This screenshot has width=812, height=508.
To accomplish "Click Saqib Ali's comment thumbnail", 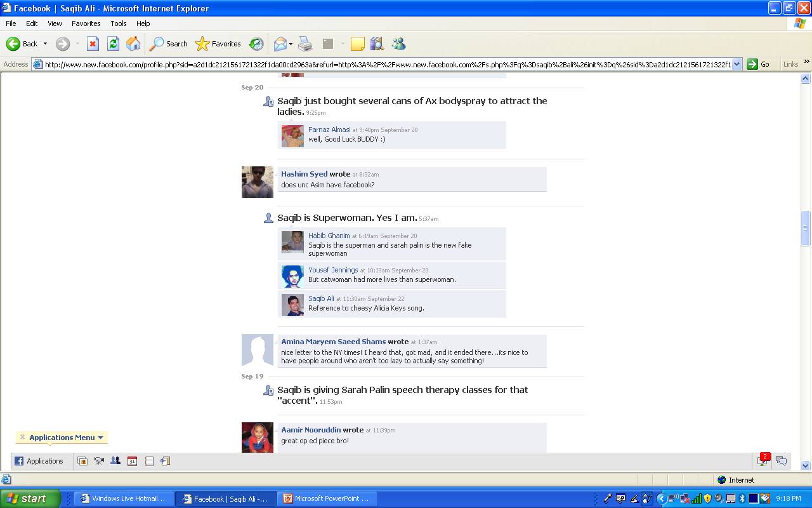I will pos(292,305).
